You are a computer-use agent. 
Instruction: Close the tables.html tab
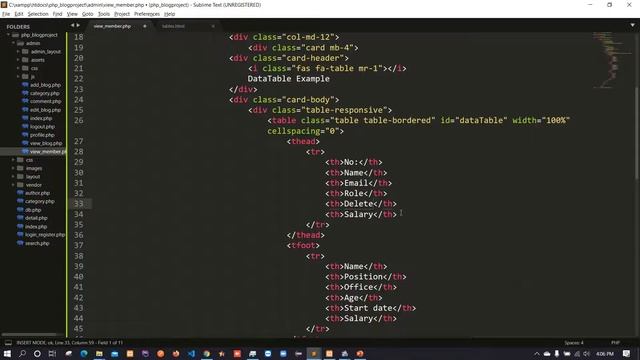[x=213, y=26]
